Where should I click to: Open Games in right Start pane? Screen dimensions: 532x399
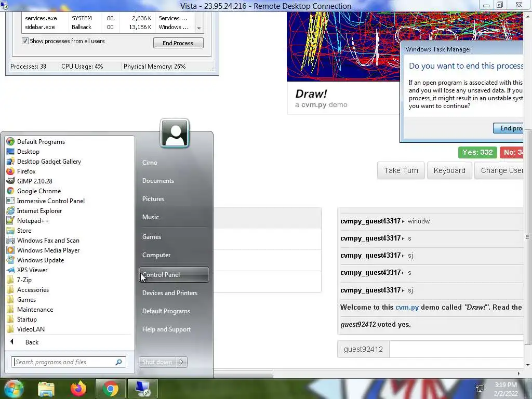[x=152, y=236]
